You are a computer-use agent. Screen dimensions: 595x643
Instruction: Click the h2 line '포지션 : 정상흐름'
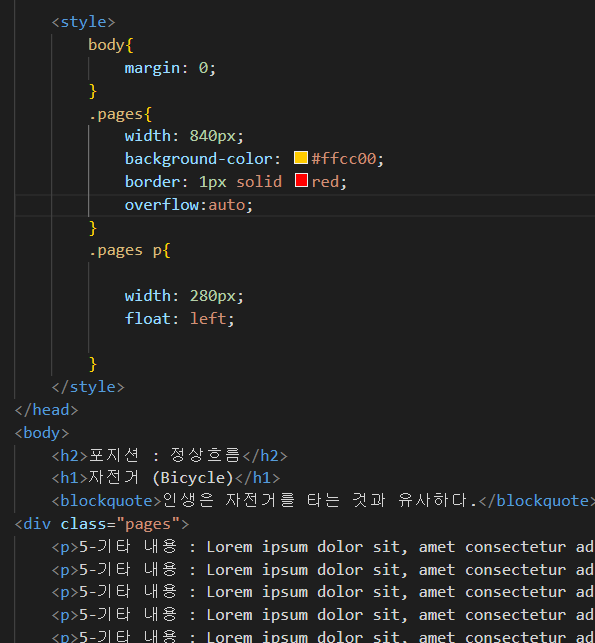169,455
